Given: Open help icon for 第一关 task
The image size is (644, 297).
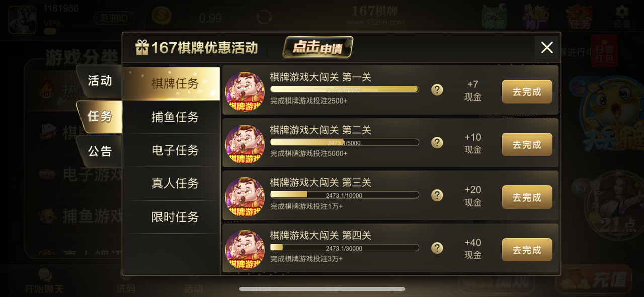Looking at the screenshot, I should [x=437, y=90].
